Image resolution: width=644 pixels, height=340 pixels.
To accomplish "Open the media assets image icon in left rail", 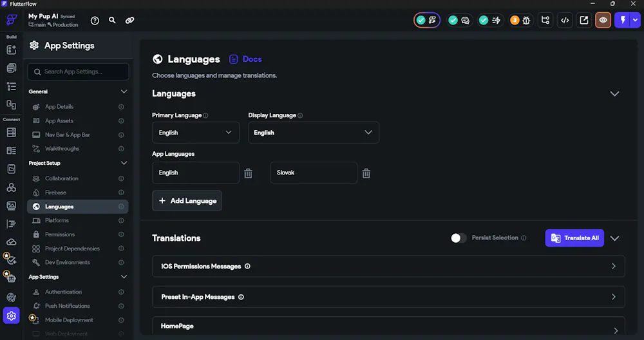I will 12,205.
